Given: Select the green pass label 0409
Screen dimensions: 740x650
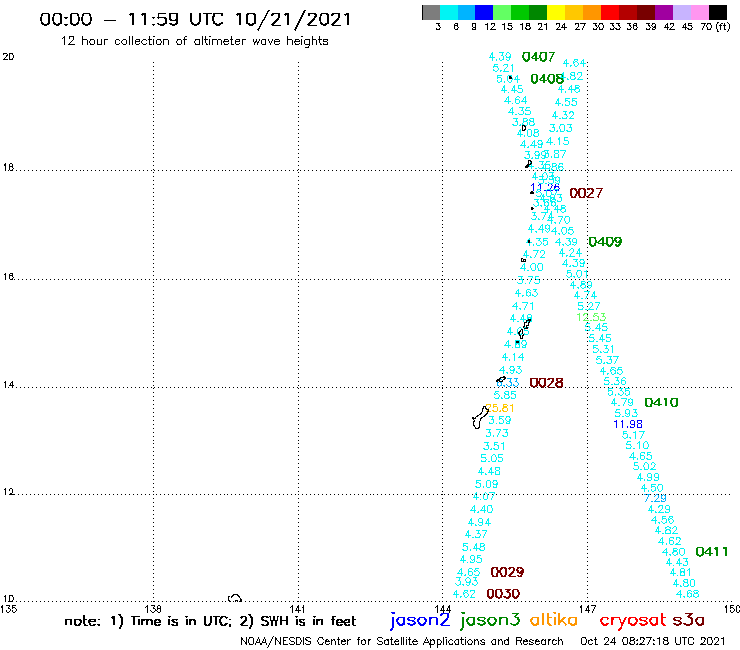Looking at the screenshot, I should (x=605, y=242).
